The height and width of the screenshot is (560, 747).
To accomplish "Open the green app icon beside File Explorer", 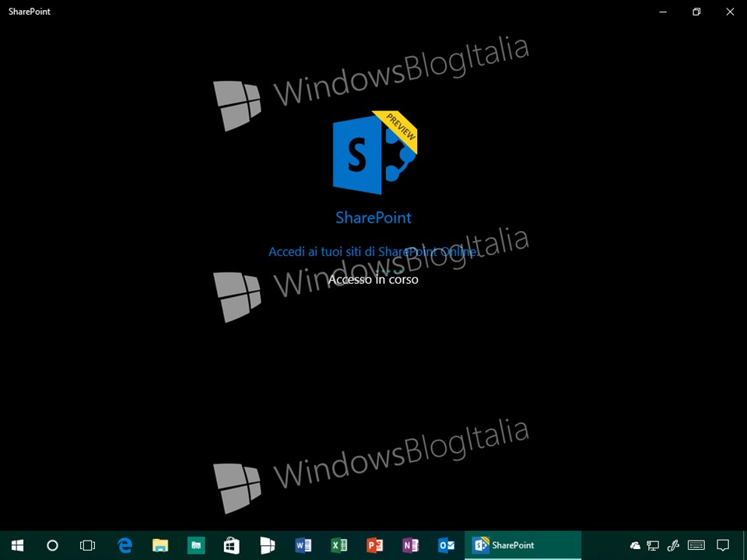I will [x=196, y=545].
